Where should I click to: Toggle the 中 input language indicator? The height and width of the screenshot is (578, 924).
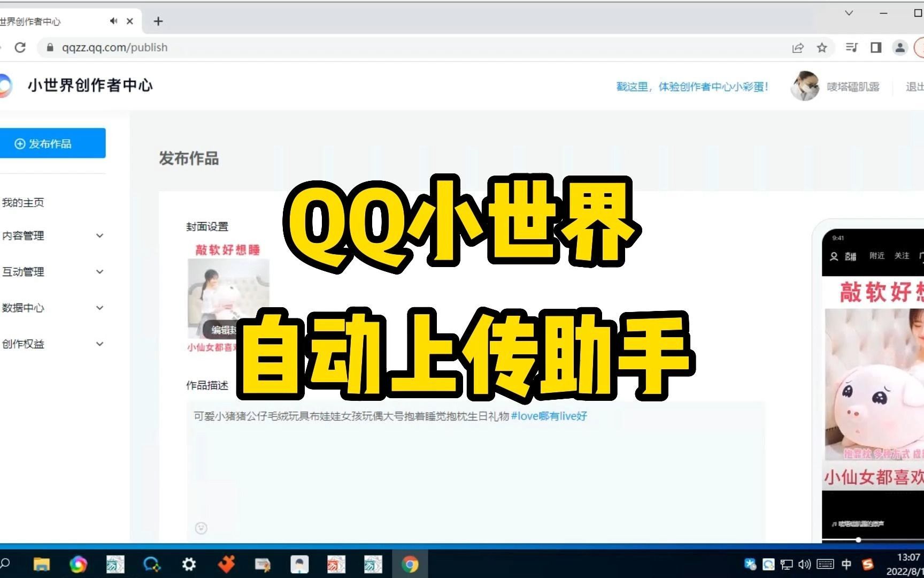click(x=846, y=564)
